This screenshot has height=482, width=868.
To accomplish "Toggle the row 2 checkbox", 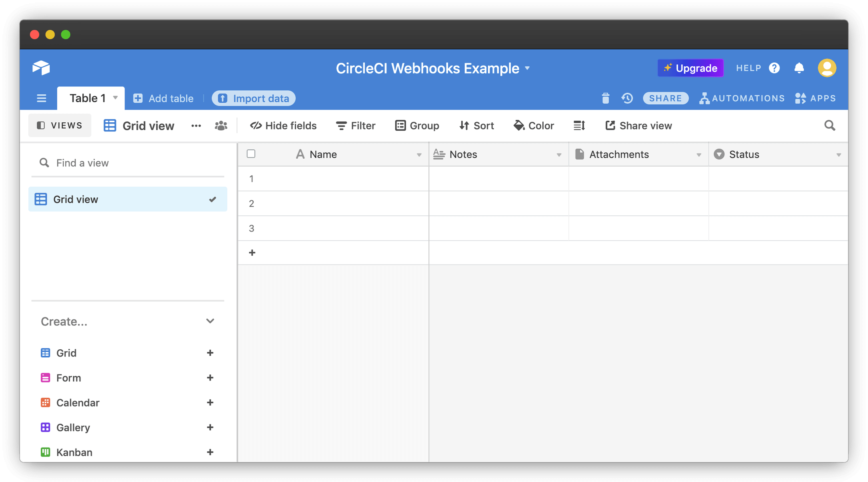I will coord(251,203).
